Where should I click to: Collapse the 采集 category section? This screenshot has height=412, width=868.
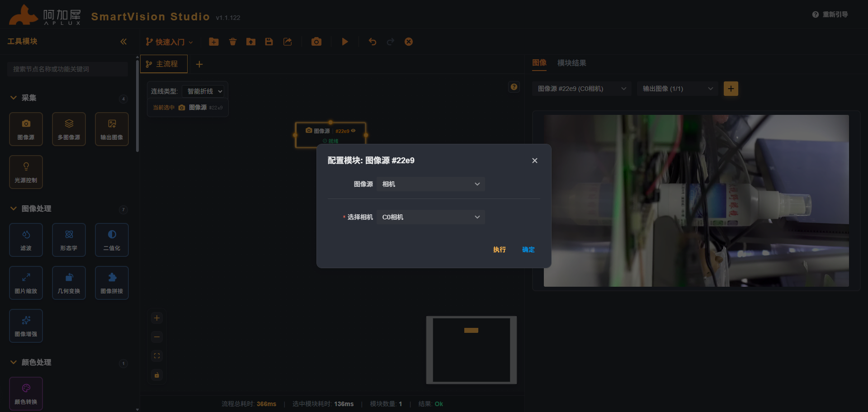14,98
